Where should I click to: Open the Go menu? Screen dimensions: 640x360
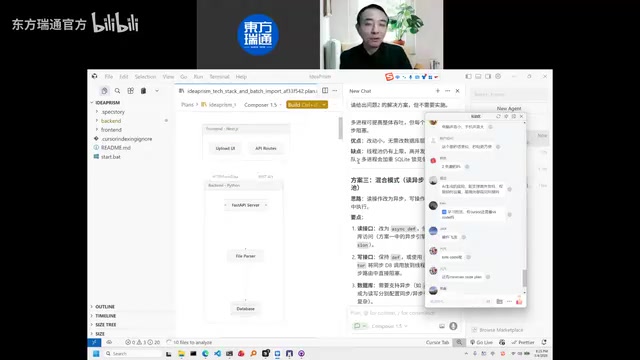pos(184,77)
